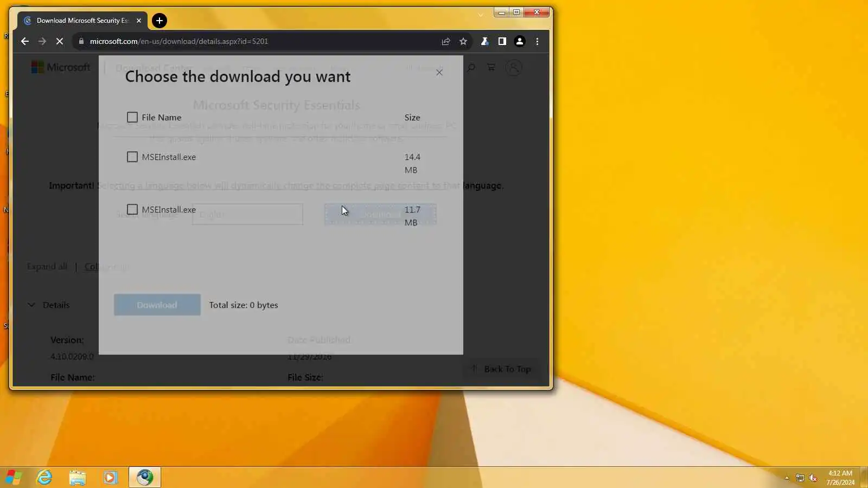Open the tab search dropdown arrow

481,15
